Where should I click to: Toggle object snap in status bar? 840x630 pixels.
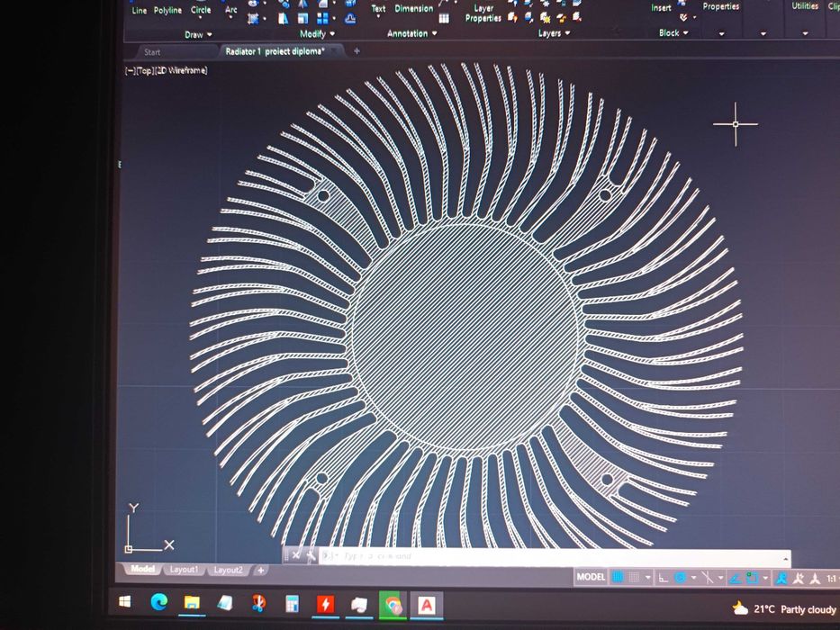[x=752, y=578]
